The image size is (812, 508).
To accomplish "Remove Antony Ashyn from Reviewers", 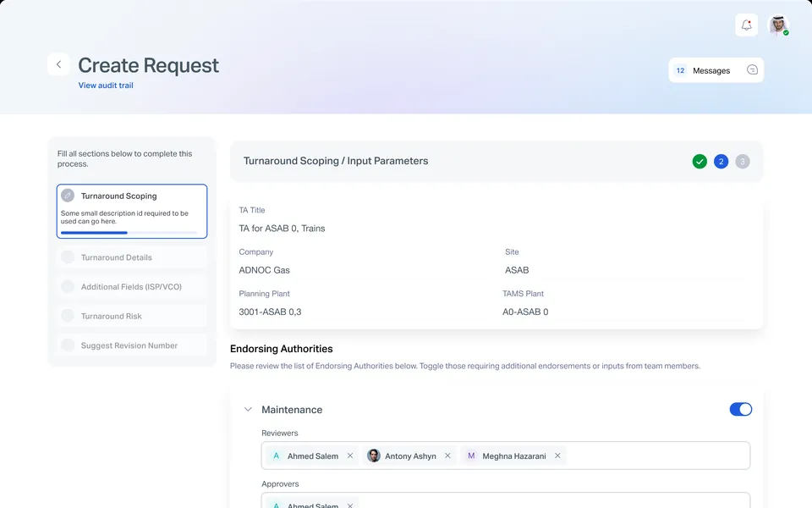I will (x=447, y=456).
